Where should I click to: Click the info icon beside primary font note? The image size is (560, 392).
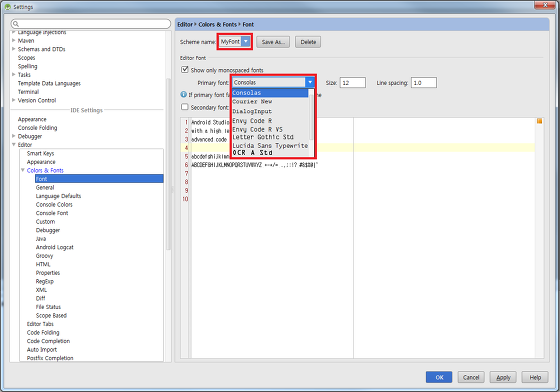coord(184,94)
